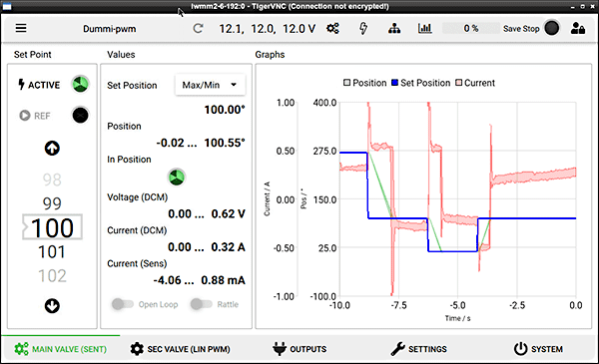Image resolution: width=599 pixels, height=364 pixels.
Task: Open the network hierarchy icon
Action: [394, 28]
